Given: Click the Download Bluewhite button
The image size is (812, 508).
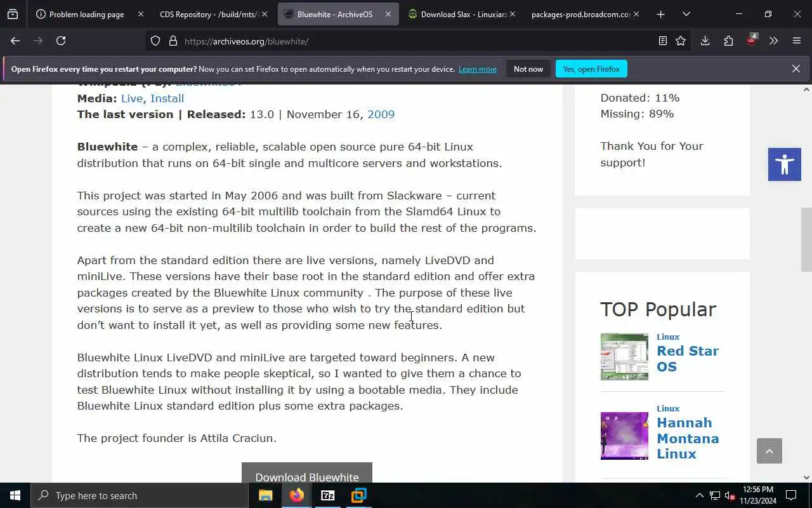Looking at the screenshot, I should coord(307,472).
